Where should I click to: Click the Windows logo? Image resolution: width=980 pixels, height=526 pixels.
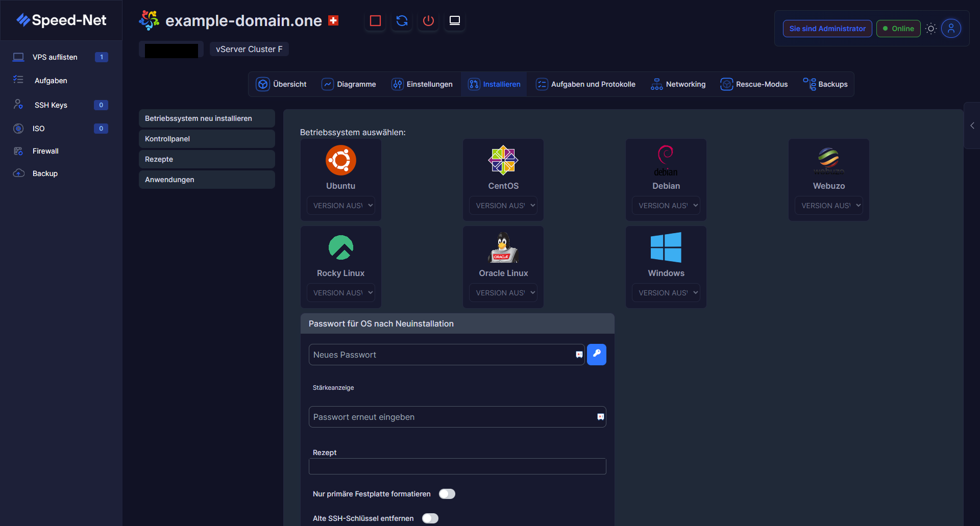point(666,247)
